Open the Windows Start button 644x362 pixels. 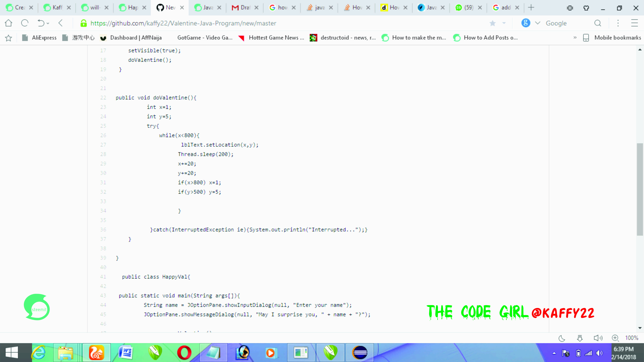click(12, 353)
